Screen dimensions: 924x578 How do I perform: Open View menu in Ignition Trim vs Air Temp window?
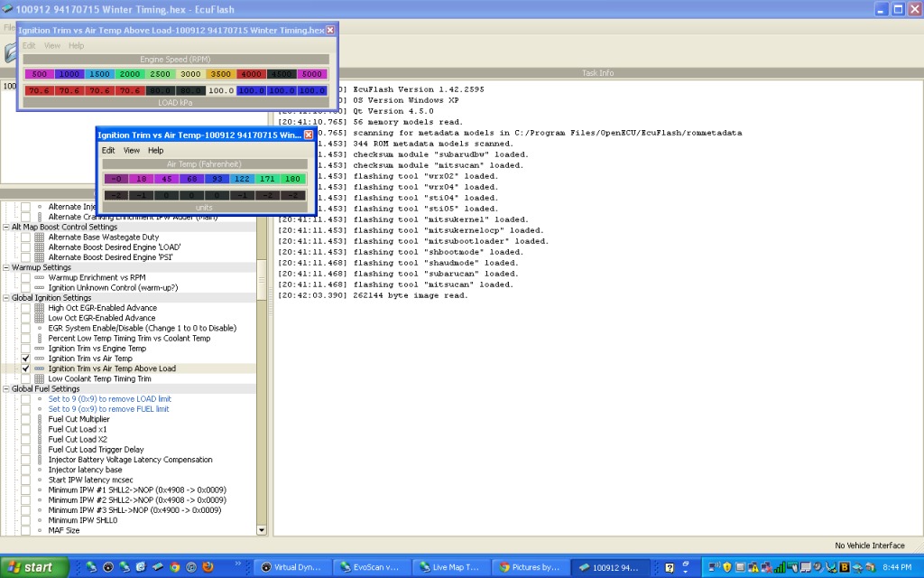(x=132, y=151)
